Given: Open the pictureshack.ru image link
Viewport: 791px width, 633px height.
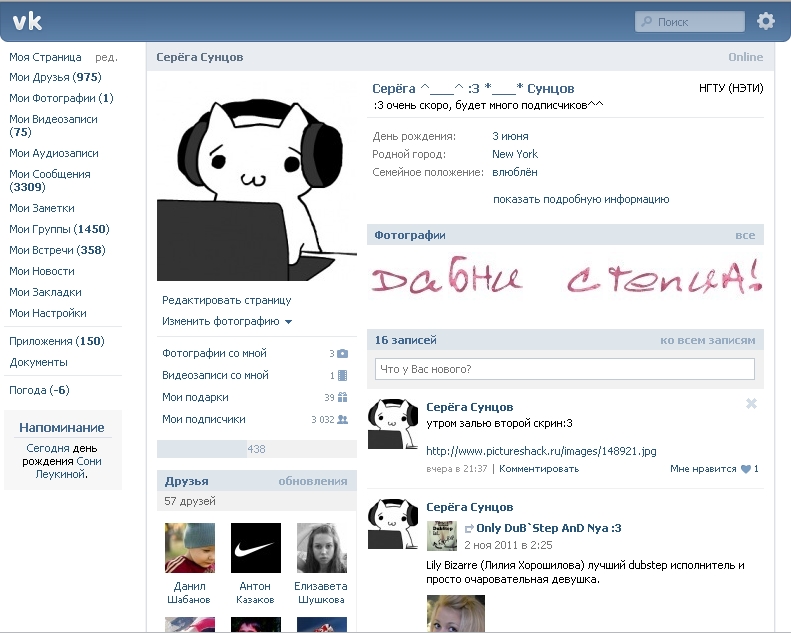Looking at the screenshot, I should tap(541, 451).
